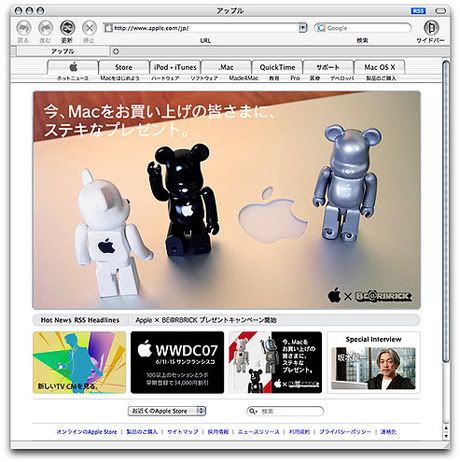Image resolution: width=460 pixels, height=462 pixels.
Task: Open the new TV CM promo tile
Action: click(x=79, y=362)
